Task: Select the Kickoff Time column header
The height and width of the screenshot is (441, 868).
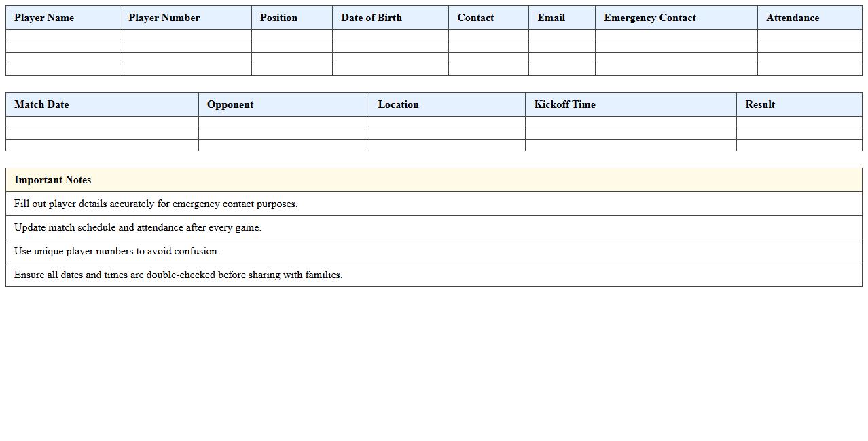Action: tap(564, 104)
